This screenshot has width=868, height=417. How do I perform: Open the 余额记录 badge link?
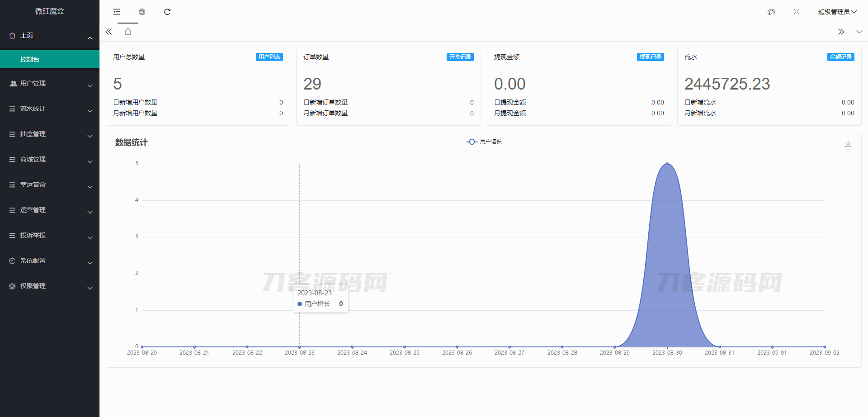point(840,57)
